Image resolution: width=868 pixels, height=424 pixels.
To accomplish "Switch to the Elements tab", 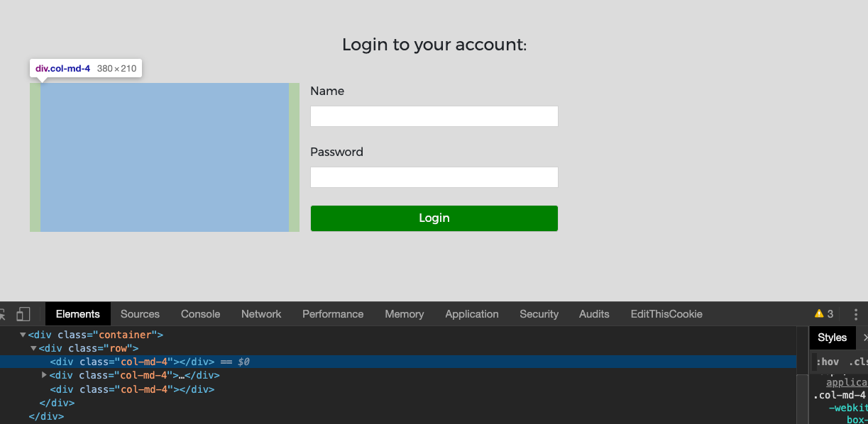I will [78, 314].
